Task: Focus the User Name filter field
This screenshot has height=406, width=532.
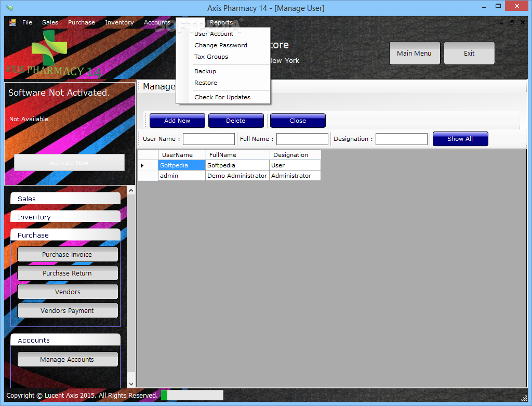Action: click(x=209, y=139)
